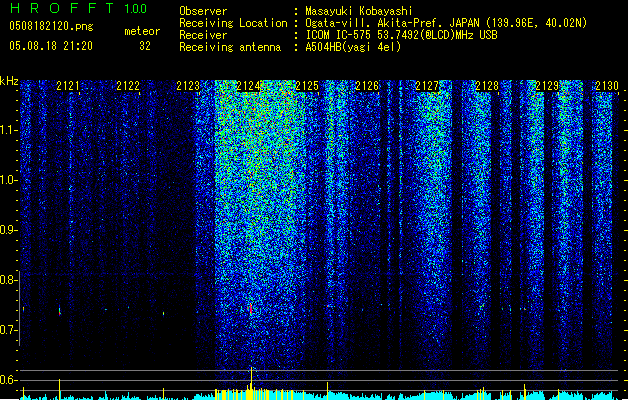This screenshot has height=400, width=629.
Task: Click the Receiver label
Action: click(x=203, y=35)
